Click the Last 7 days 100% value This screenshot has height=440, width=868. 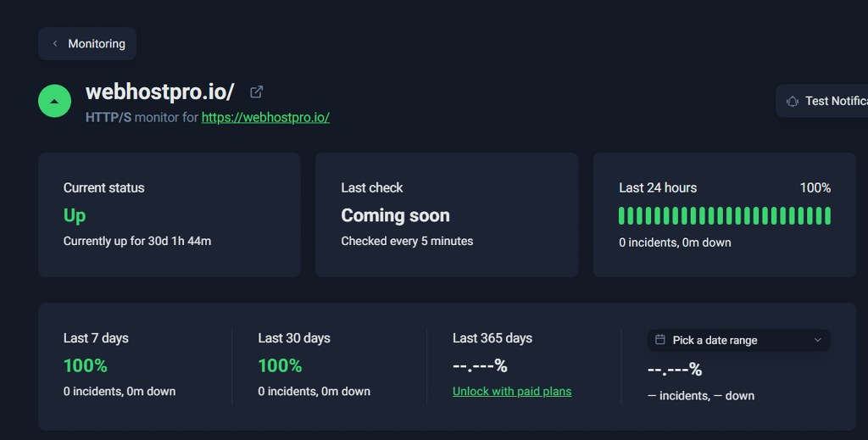(86, 366)
